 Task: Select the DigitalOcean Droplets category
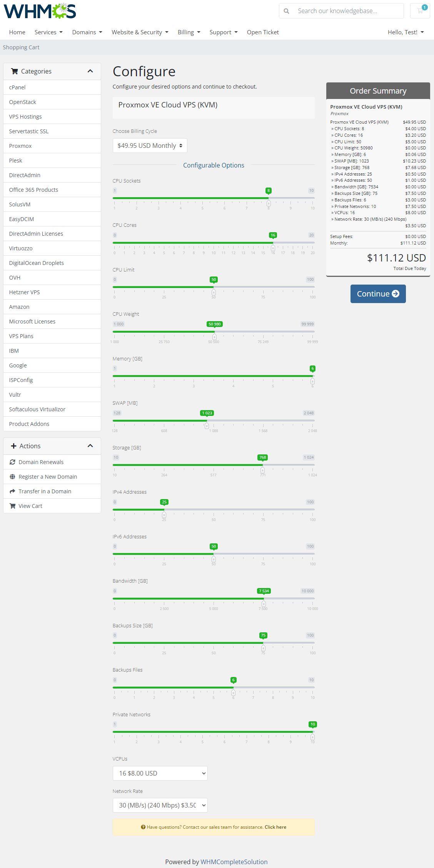[52, 263]
